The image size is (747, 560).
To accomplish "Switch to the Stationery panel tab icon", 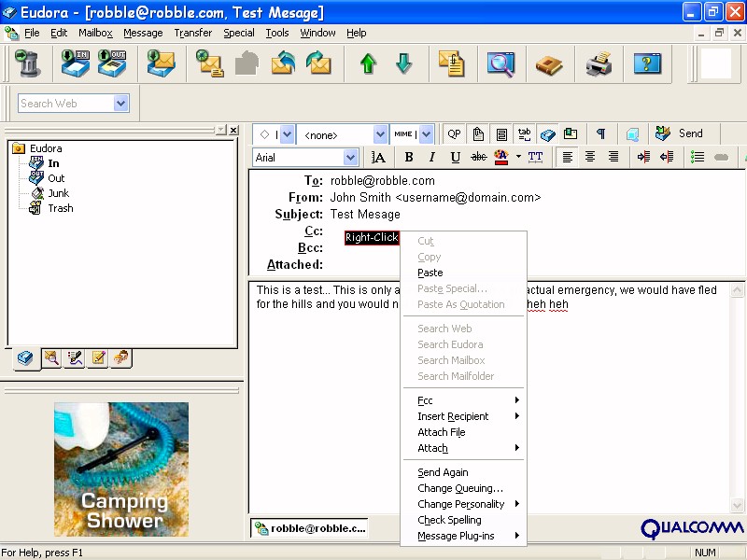I will (98, 357).
